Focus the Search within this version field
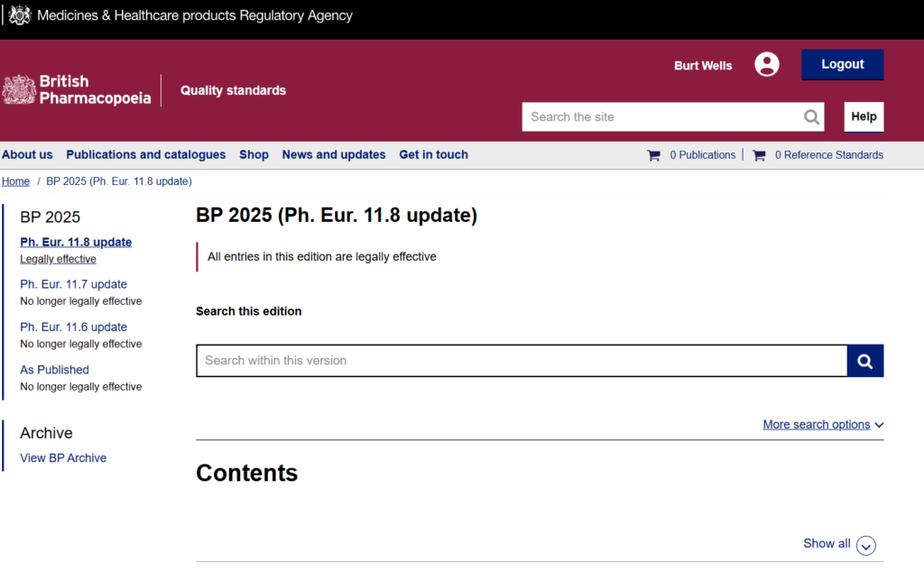 pos(521,361)
